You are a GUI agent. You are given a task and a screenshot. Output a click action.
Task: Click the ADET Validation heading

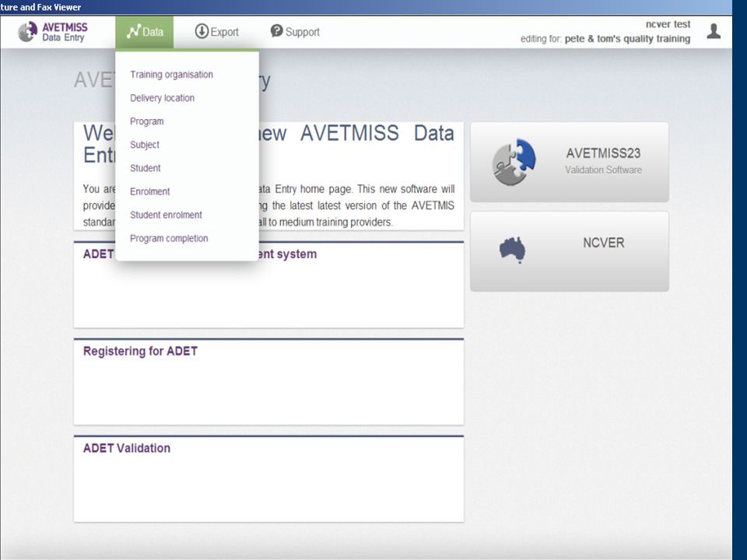(x=126, y=448)
